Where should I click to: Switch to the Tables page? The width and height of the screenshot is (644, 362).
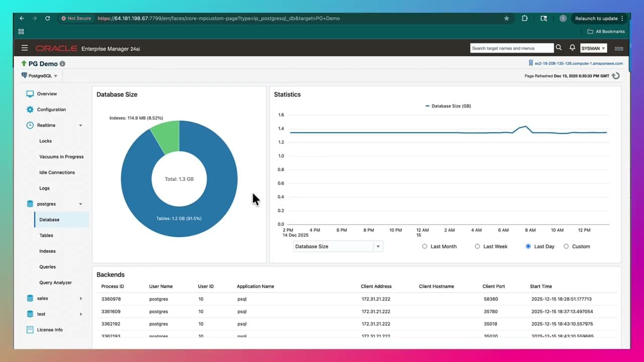point(46,235)
